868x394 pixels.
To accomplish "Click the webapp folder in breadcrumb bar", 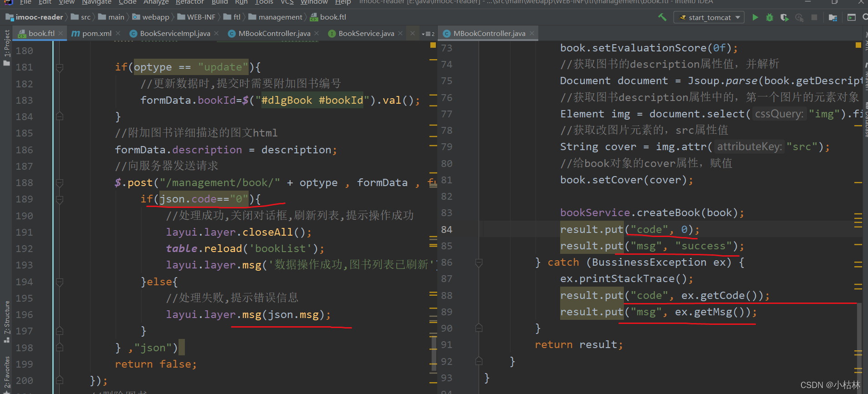I will [x=155, y=17].
